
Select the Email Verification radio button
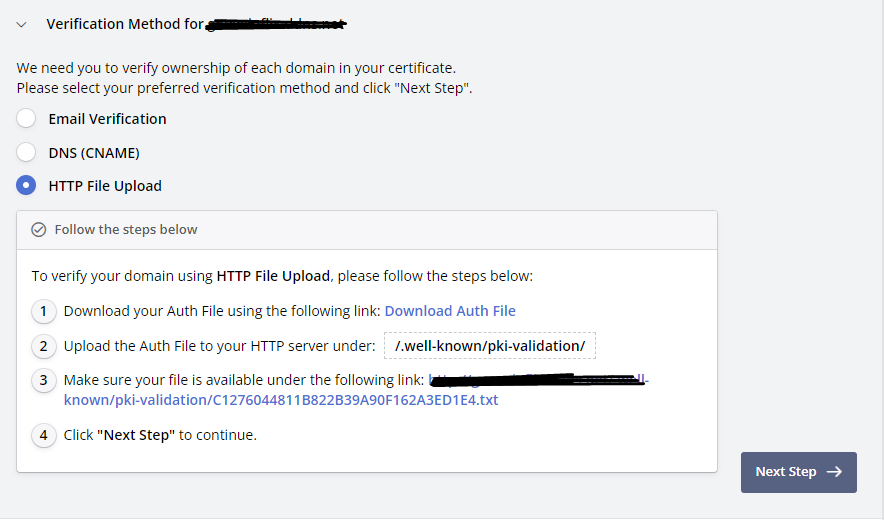click(26, 119)
